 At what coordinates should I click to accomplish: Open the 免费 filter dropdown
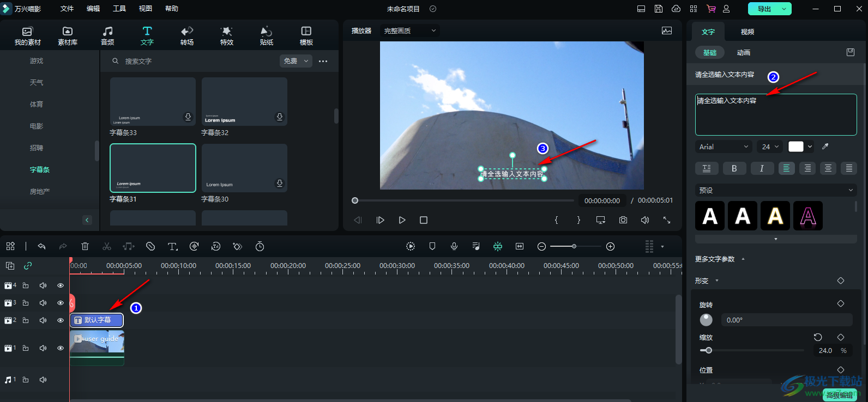click(x=296, y=61)
